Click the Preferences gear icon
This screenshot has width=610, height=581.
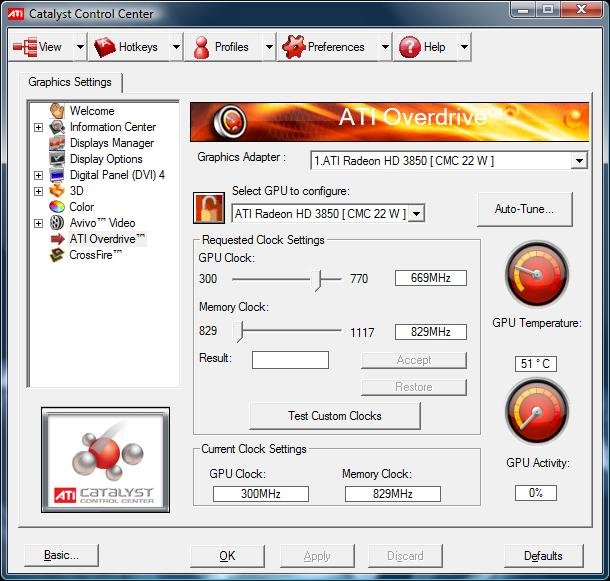(293, 47)
